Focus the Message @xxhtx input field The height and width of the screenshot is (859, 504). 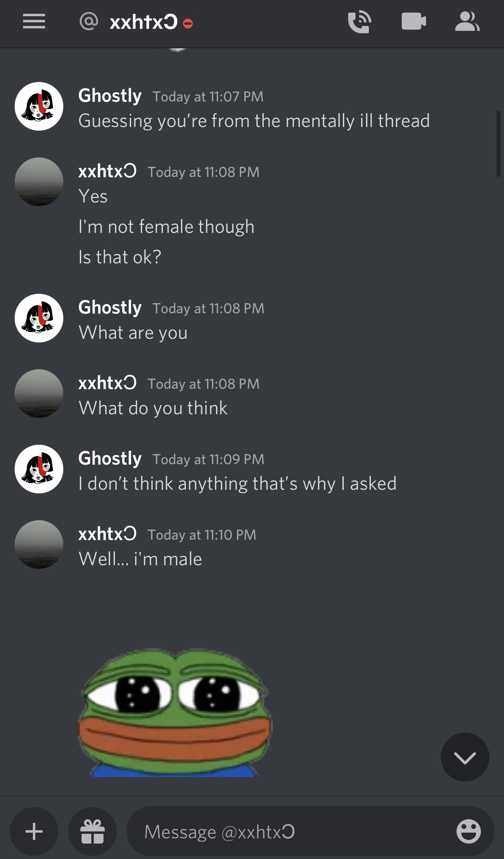pos(310,831)
